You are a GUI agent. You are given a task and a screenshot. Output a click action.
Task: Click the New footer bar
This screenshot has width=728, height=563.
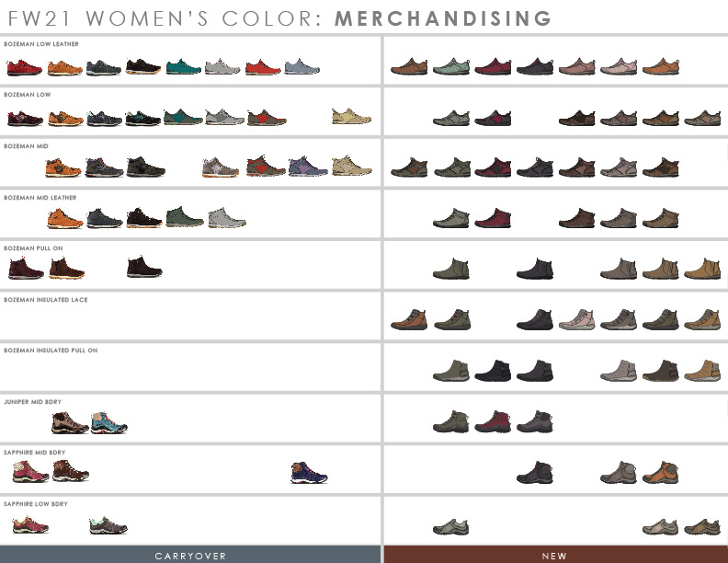556,555
